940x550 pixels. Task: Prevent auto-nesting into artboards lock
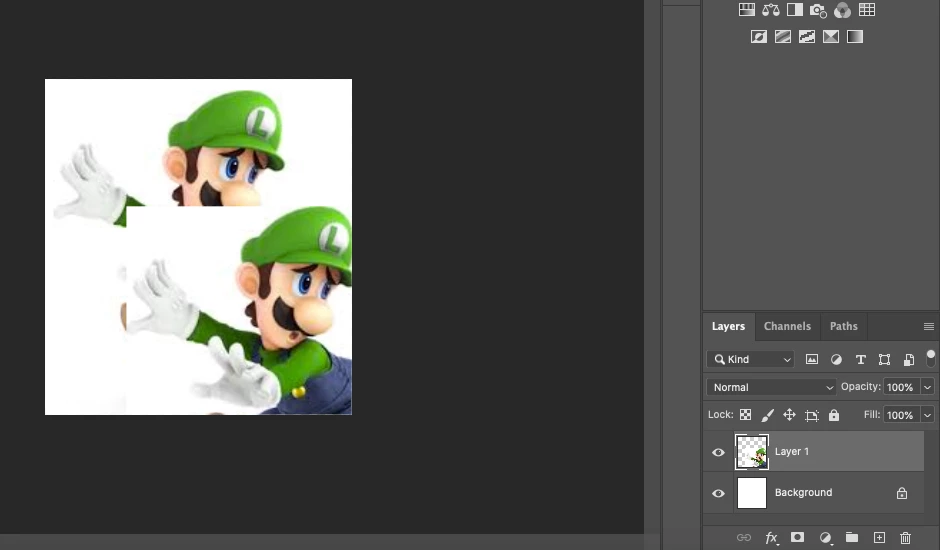[x=812, y=415]
